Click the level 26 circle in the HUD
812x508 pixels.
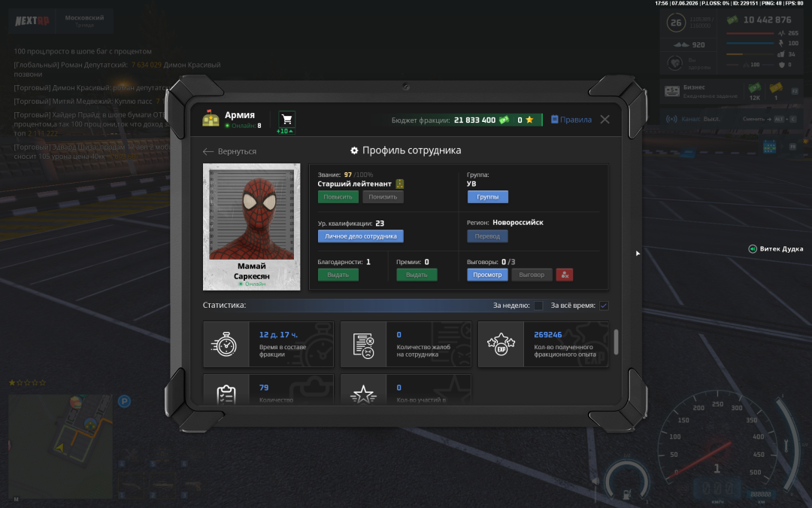point(676,23)
